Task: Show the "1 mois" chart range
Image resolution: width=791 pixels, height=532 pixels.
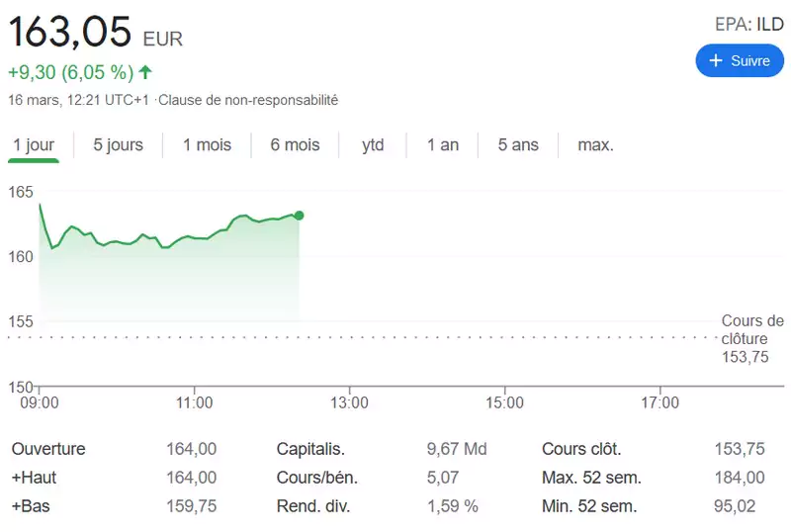Action: [207, 144]
